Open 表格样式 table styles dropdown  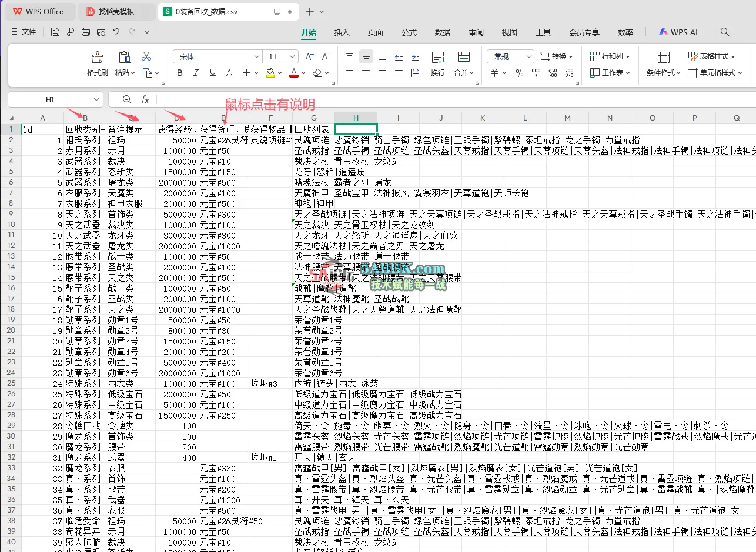coord(711,56)
